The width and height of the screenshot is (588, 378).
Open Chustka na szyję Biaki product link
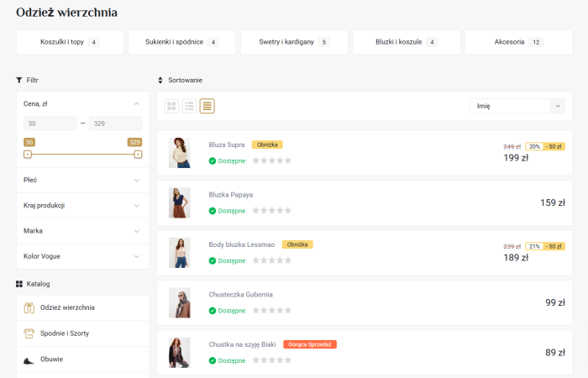pos(242,344)
